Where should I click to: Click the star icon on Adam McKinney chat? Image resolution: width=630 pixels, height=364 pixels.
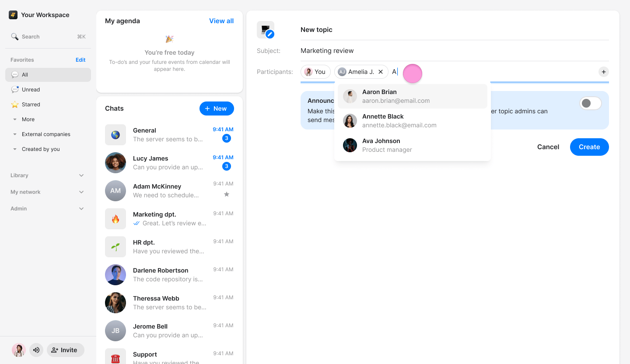(x=227, y=194)
